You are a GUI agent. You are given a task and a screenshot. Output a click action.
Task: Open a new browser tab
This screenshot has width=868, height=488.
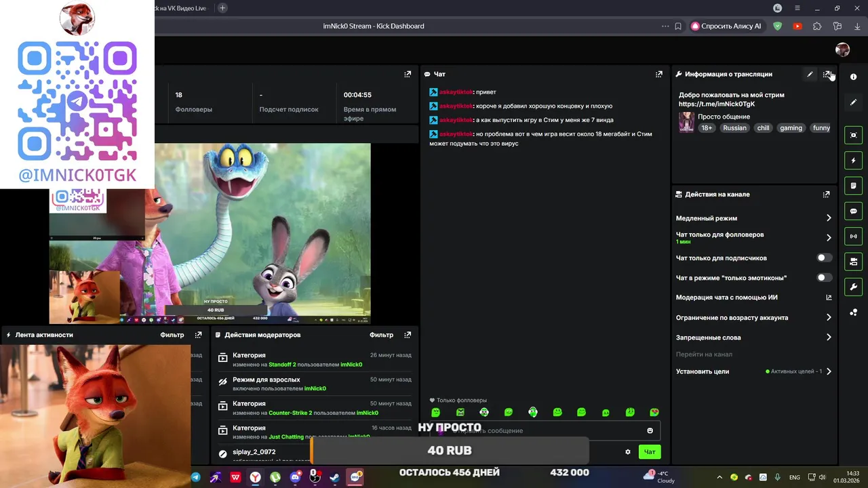[x=222, y=8]
